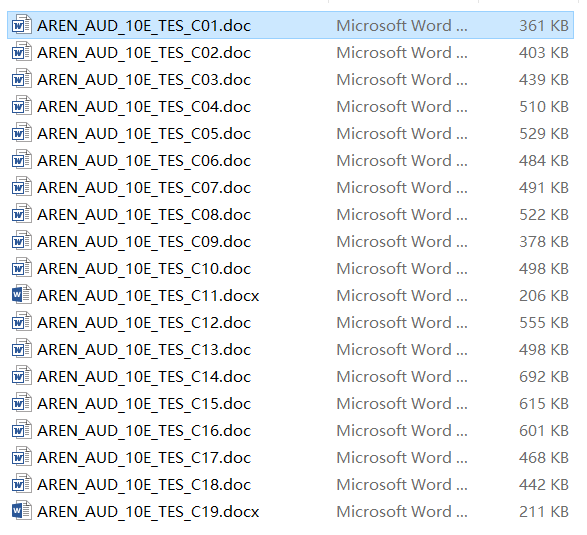This screenshot has height=535, width=587.
Task: Click the 361 KB size value
Action: point(544,25)
